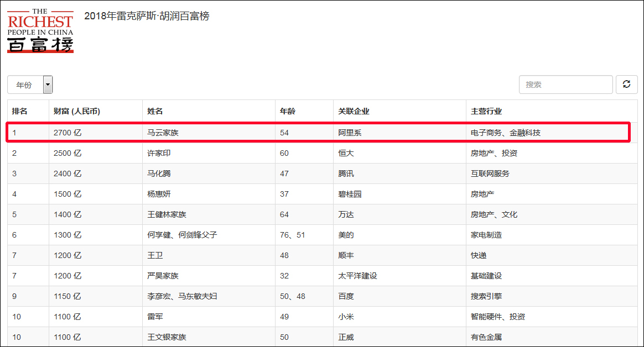Click the wealth cell 1150 亿

(67, 296)
